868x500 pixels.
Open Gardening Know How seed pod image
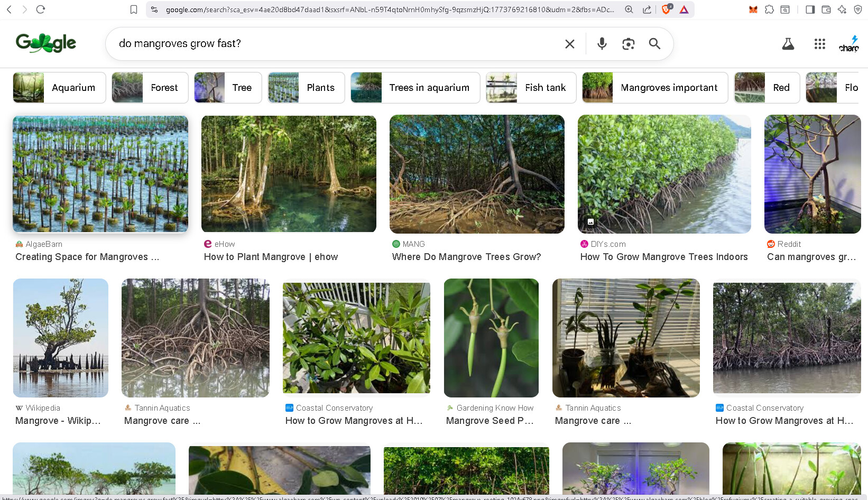pyautogui.click(x=491, y=338)
